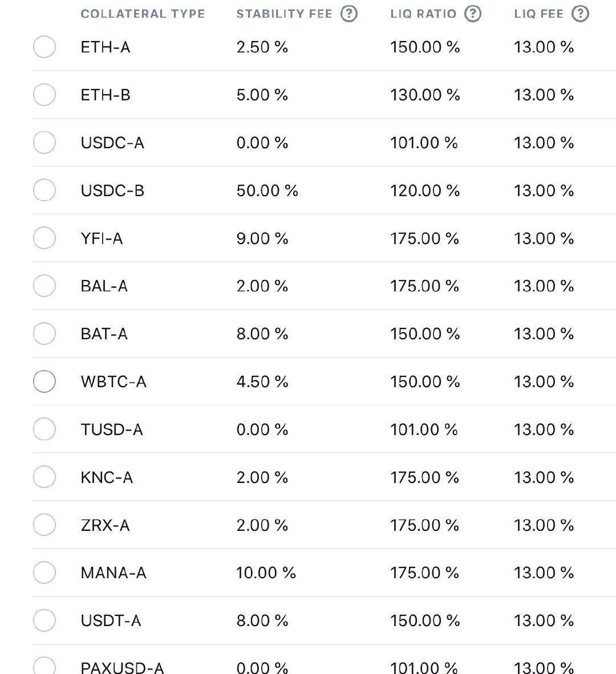Pick the WBTC-A collateral radio button
Image resolution: width=616 pixels, height=674 pixels.
[44, 381]
